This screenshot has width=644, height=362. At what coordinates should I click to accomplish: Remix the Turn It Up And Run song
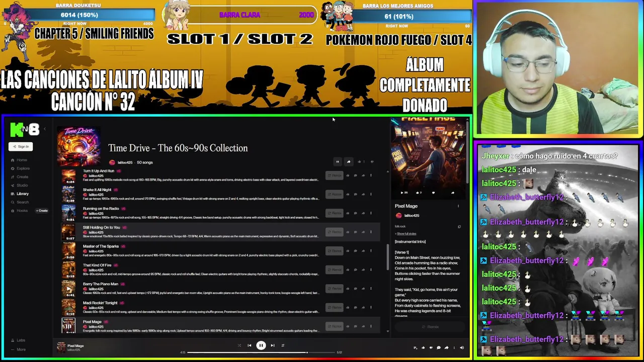tap(334, 175)
